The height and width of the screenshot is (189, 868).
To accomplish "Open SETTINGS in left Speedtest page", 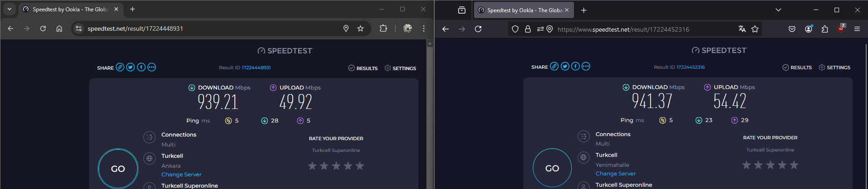I will [400, 68].
